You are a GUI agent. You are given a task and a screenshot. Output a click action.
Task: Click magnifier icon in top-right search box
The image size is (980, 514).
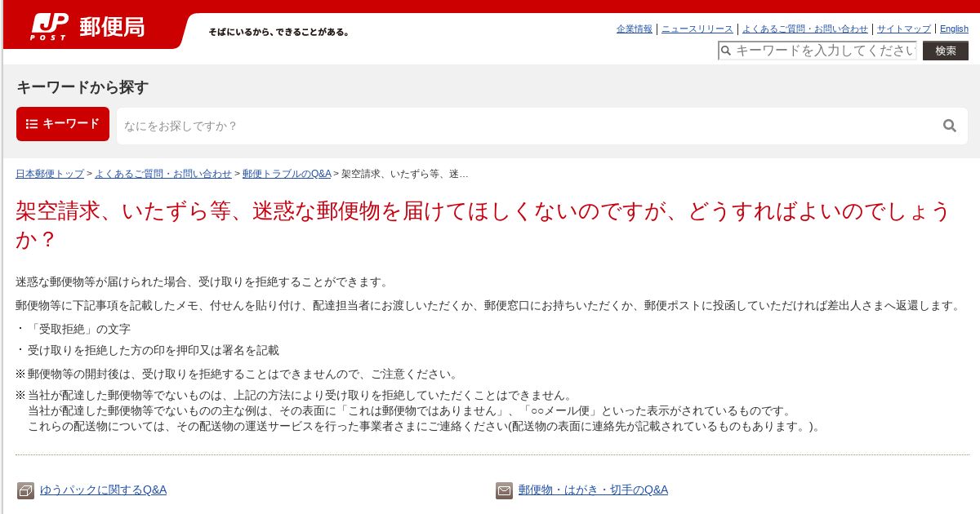726,51
